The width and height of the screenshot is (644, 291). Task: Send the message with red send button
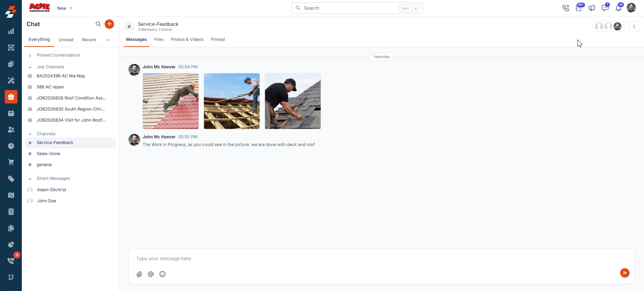coord(625,273)
